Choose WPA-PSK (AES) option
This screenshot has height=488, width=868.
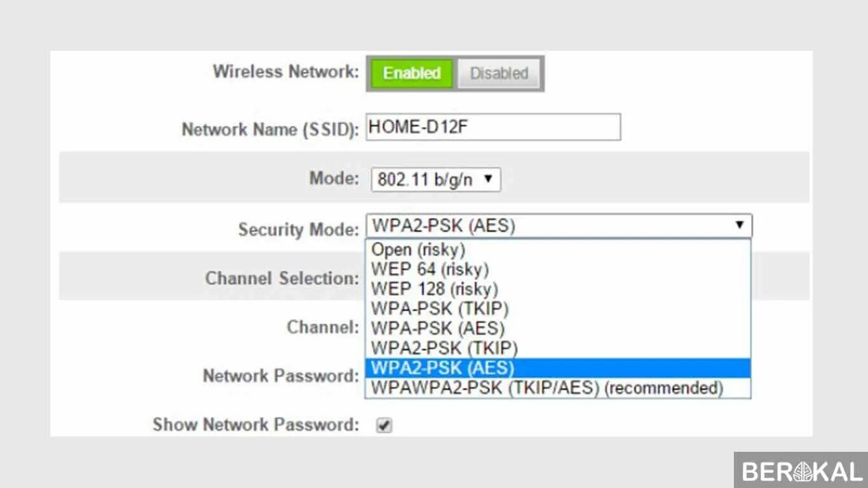pos(437,329)
